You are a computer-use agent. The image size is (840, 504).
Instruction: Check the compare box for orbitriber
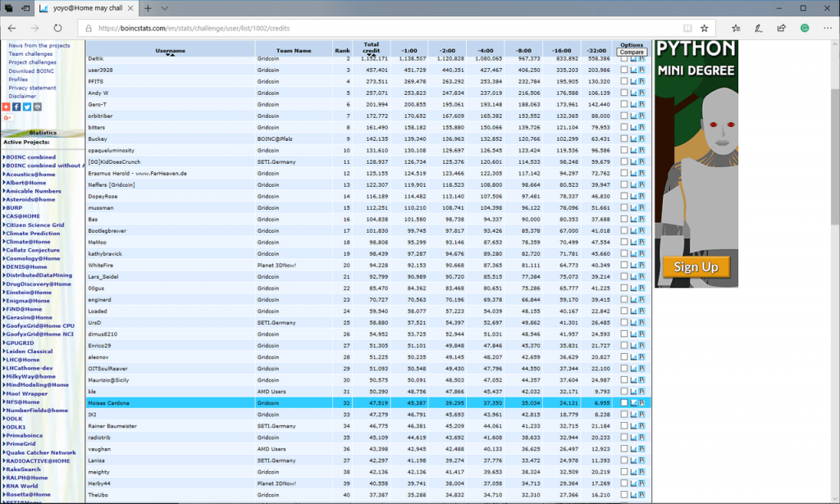pyautogui.click(x=623, y=116)
